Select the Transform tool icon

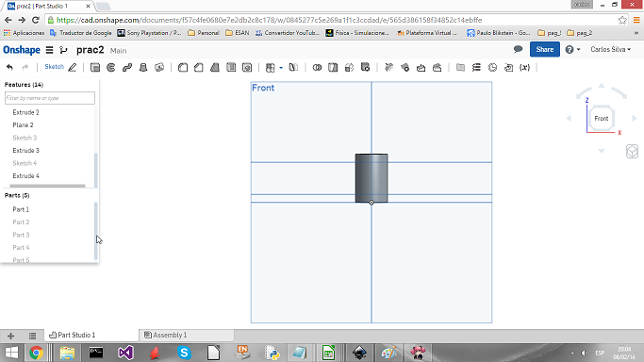coord(349,67)
